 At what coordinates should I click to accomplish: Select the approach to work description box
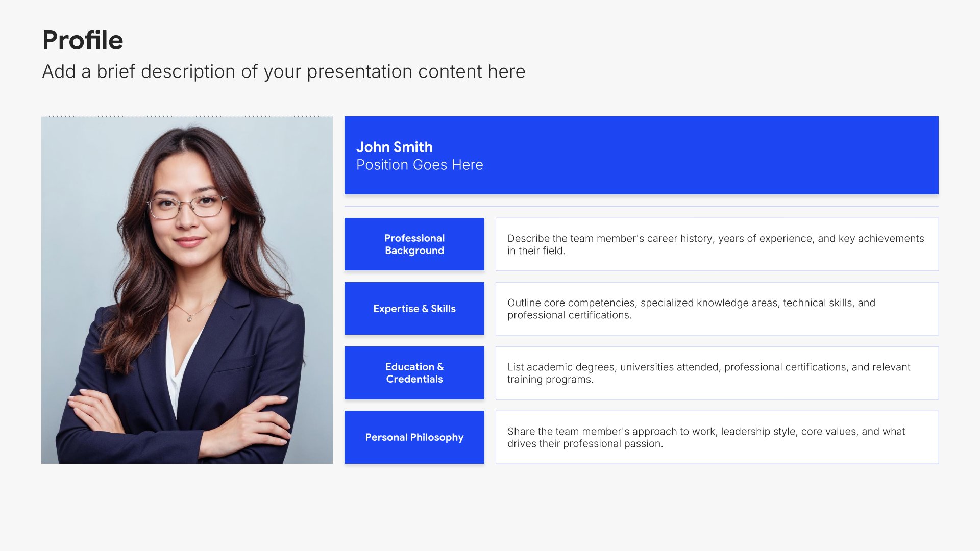pos(717,437)
